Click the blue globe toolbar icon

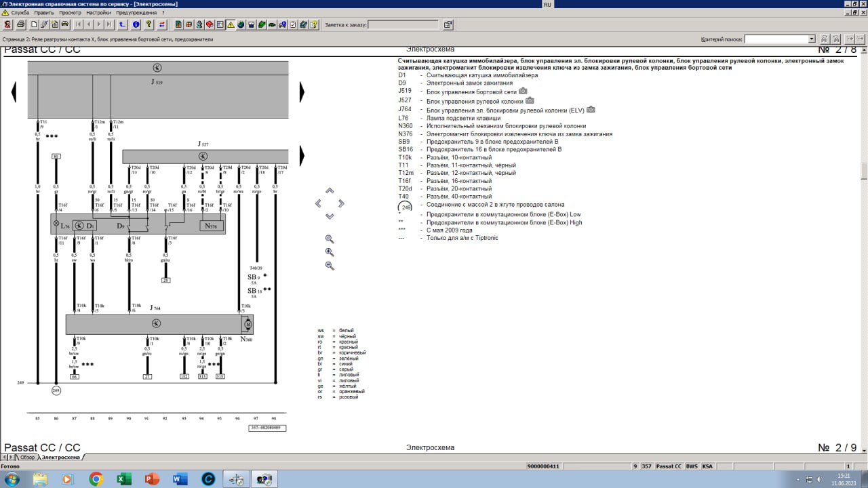coord(240,25)
